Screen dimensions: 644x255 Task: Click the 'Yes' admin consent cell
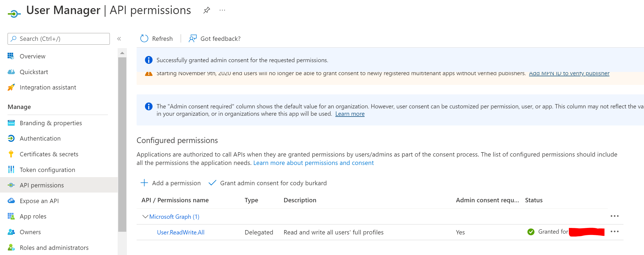(x=460, y=232)
